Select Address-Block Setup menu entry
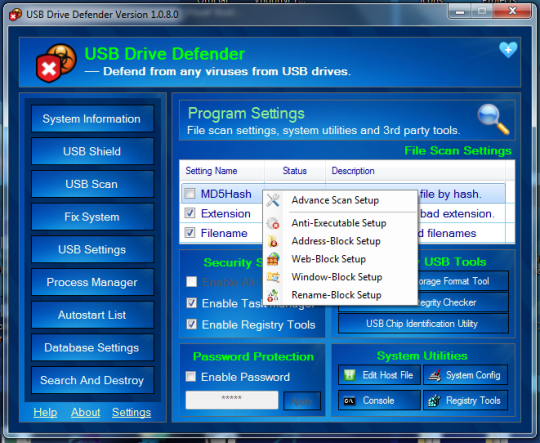The image size is (540, 443). pyautogui.click(x=340, y=241)
